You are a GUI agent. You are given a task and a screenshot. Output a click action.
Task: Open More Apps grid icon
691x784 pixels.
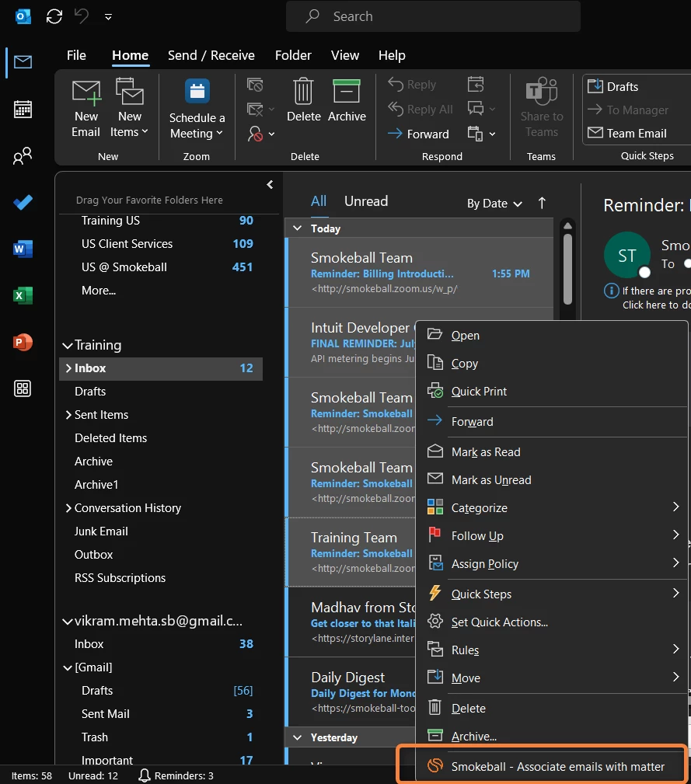(x=23, y=389)
